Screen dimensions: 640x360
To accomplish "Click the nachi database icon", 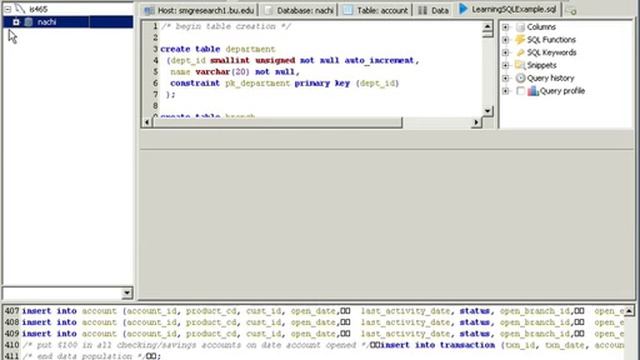I will 28,22.
